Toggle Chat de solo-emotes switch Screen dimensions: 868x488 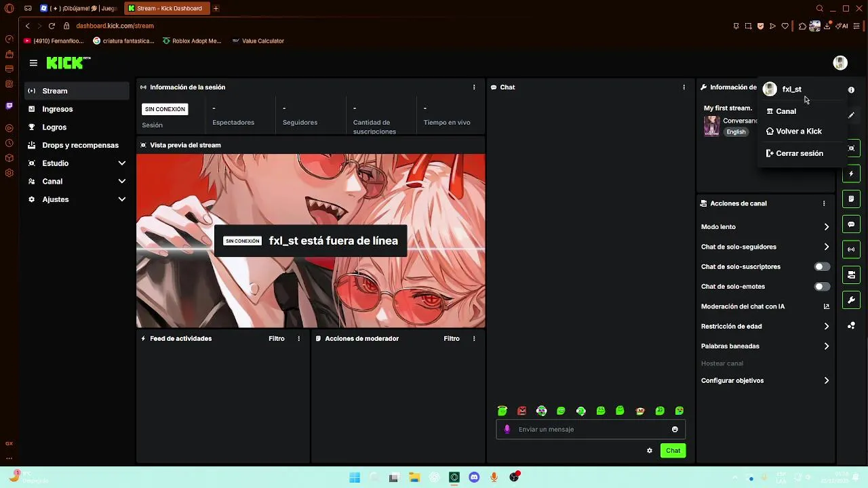[822, 287]
